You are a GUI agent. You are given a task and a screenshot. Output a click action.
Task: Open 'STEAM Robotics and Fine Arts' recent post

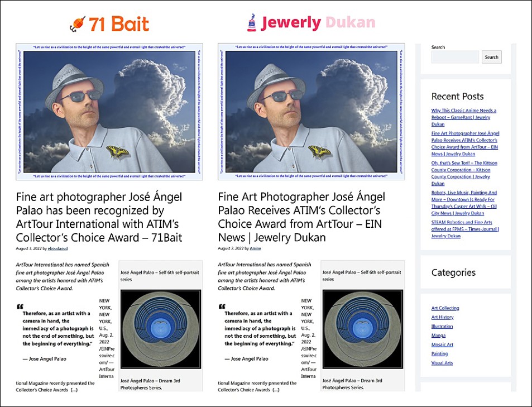click(465, 229)
